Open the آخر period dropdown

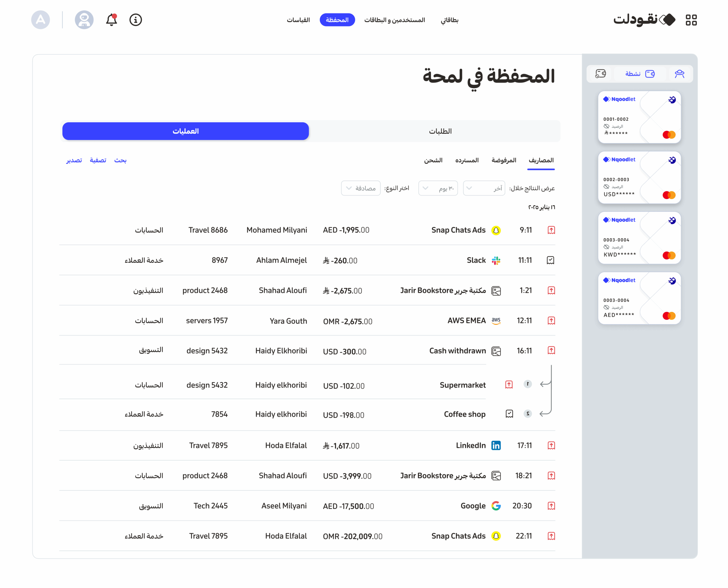coord(483,188)
